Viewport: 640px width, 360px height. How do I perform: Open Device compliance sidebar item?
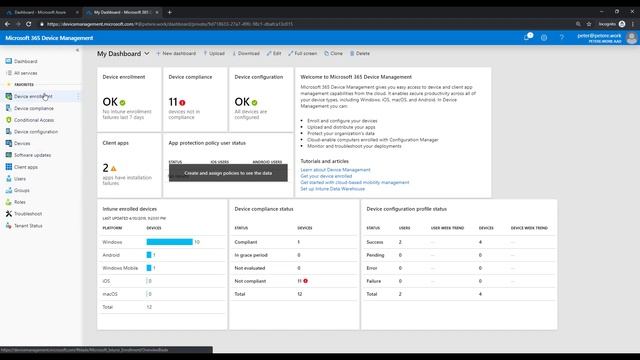pos(33,108)
